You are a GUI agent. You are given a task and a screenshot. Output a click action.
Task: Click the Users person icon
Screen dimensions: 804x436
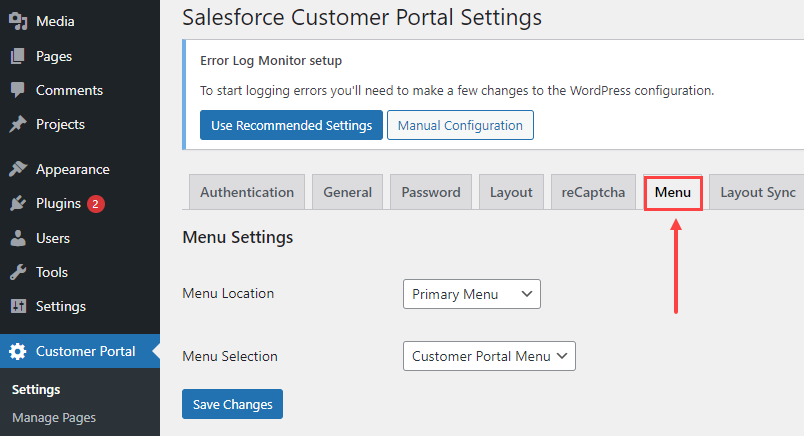click(x=18, y=238)
